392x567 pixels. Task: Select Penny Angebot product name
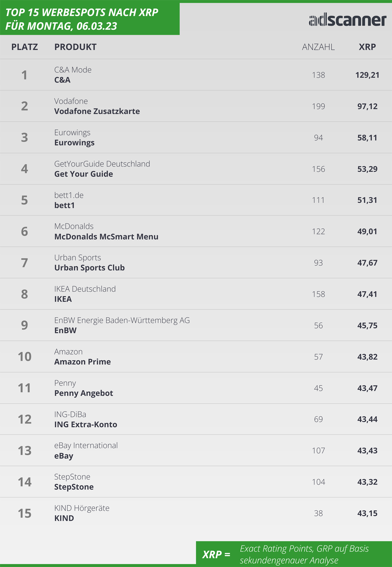coord(84,393)
